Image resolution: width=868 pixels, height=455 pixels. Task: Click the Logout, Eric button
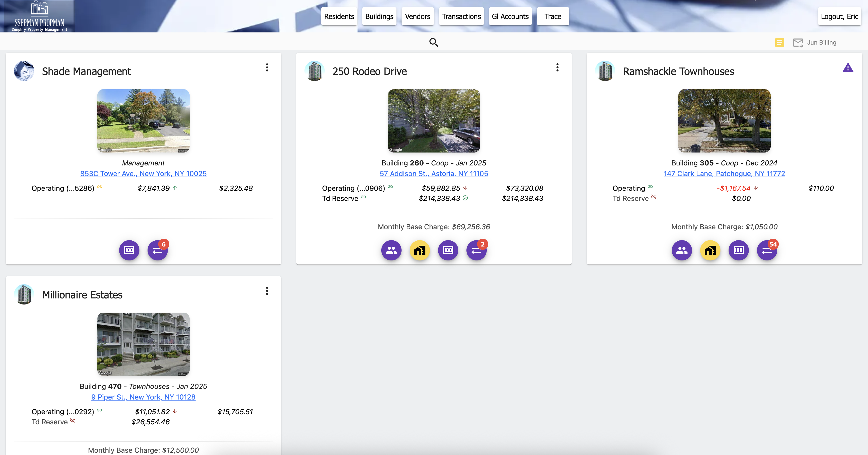pyautogui.click(x=839, y=16)
